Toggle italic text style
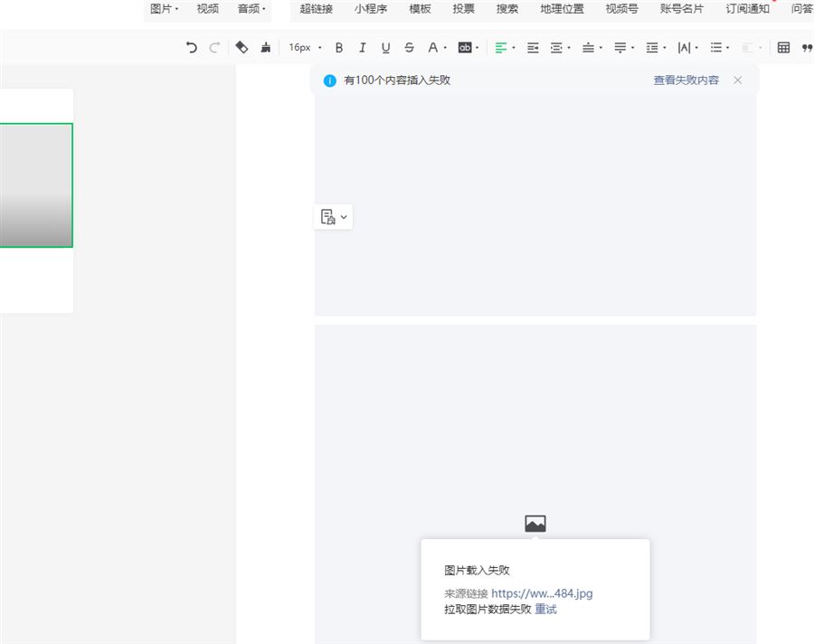The width and height of the screenshot is (814, 644). (x=363, y=48)
